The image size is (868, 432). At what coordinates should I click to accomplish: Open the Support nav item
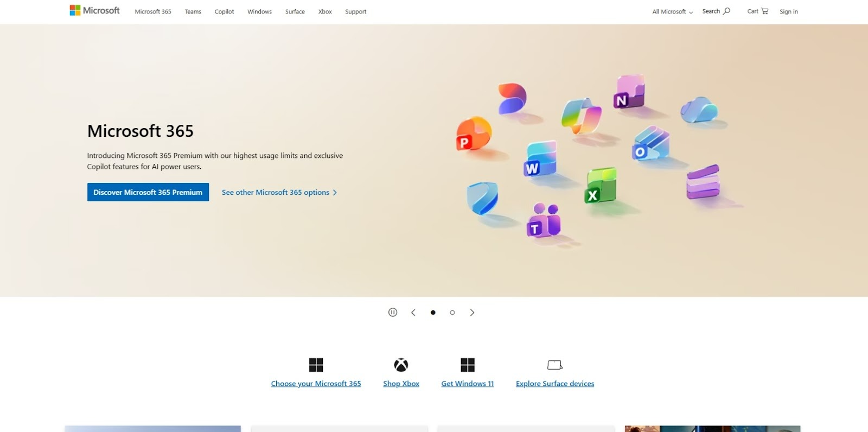pos(356,11)
